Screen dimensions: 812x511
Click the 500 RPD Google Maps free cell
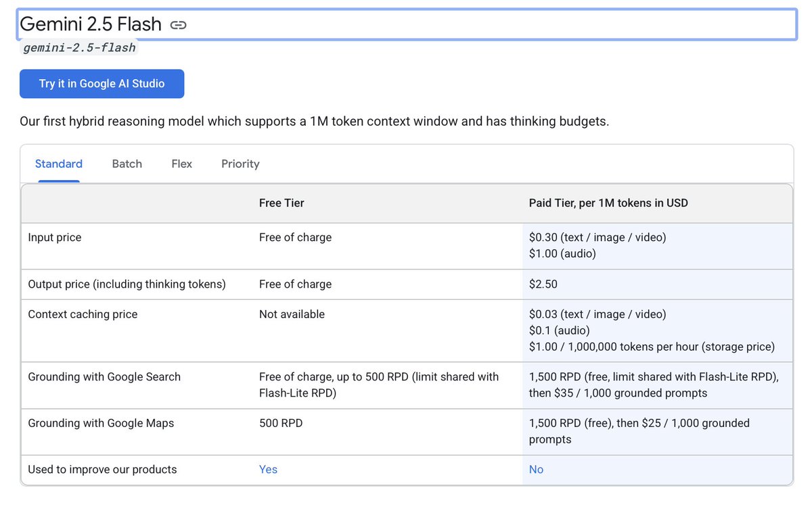coord(281,423)
